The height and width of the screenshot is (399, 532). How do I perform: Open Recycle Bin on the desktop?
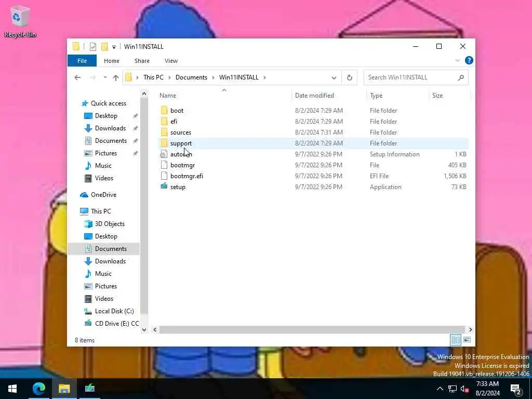[x=20, y=21]
